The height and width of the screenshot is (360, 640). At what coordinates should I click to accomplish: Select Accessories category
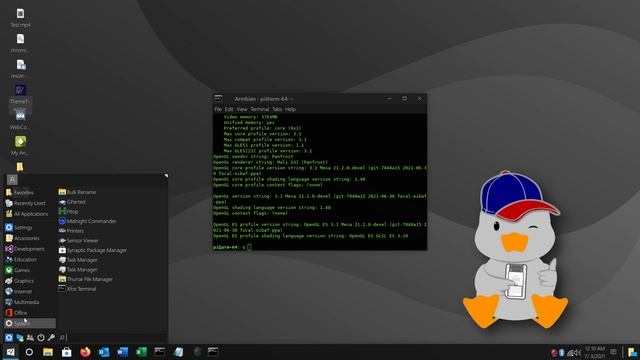tap(22, 238)
